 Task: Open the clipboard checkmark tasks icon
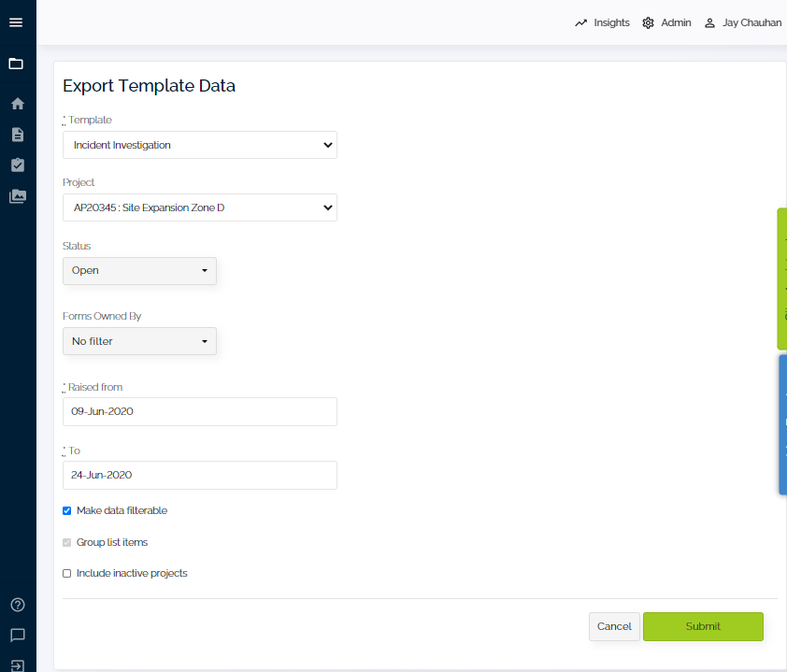pyautogui.click(x=18, y=165)
